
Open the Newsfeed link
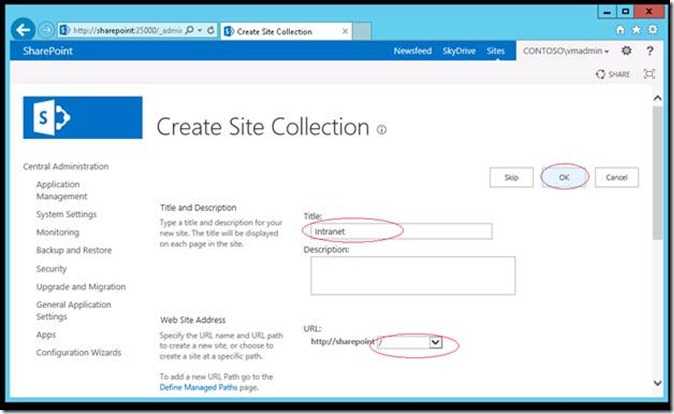click(x=413, y=51)
